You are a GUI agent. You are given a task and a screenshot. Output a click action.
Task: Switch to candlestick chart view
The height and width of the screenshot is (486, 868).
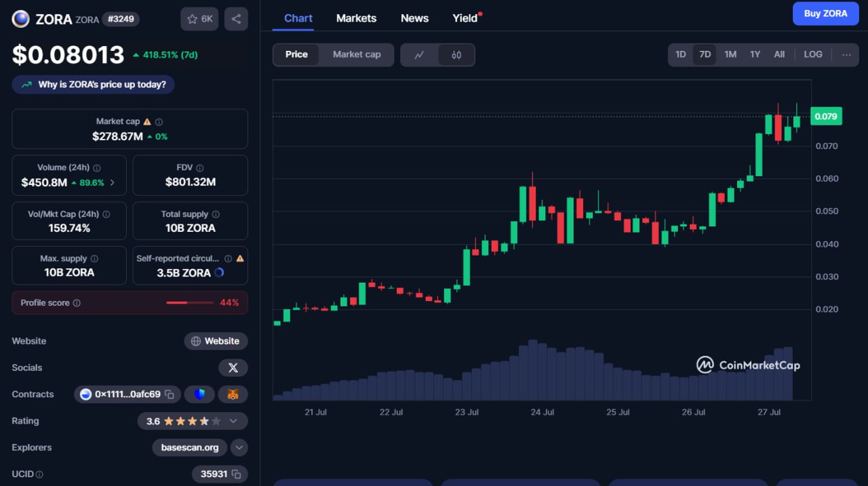coord(456,55)
